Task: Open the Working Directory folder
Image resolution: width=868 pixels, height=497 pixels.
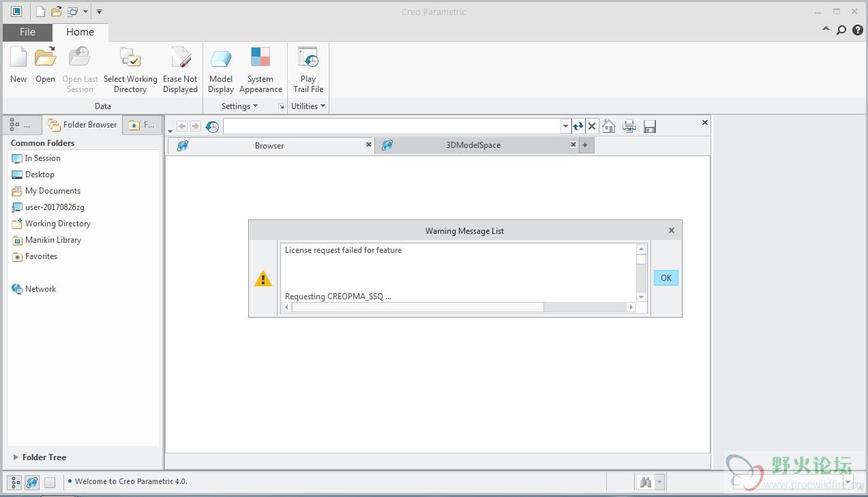Action: click(x=51, y=224)
